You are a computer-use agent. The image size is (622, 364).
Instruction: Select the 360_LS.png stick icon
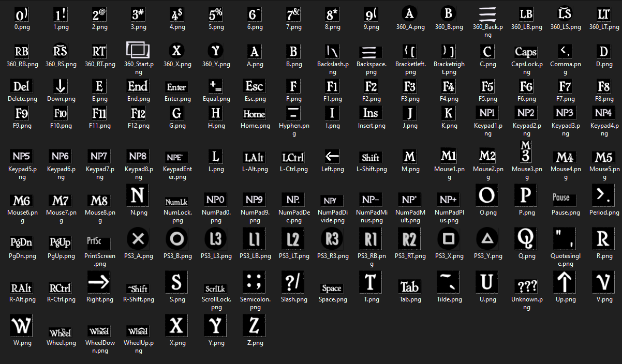565,14
